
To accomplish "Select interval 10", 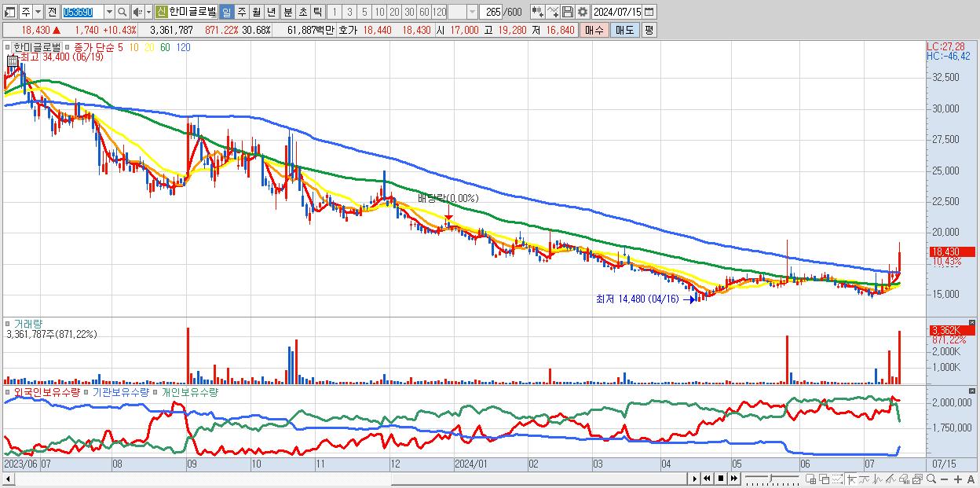I will [379, 12].
